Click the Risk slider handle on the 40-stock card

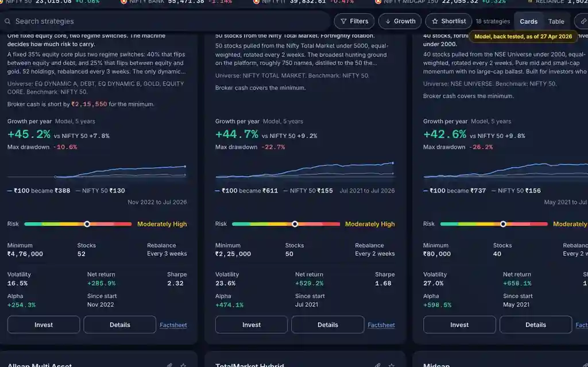(x=503, y=224)
